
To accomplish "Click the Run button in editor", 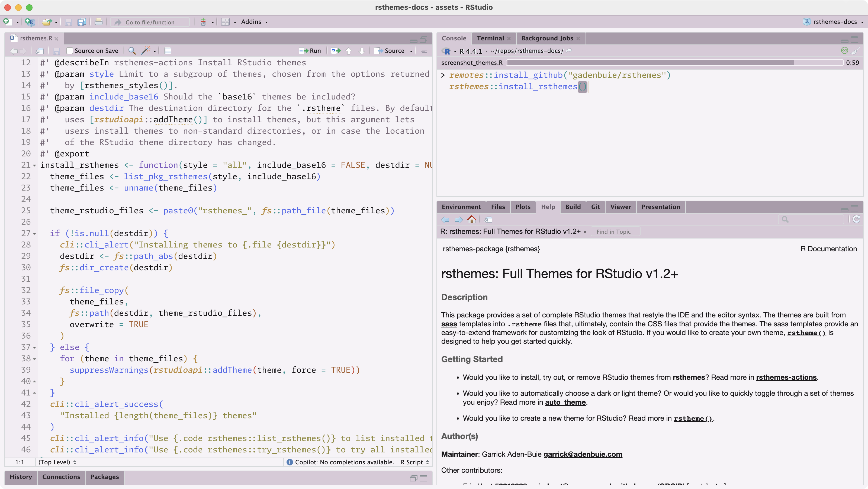I will 310,50.
